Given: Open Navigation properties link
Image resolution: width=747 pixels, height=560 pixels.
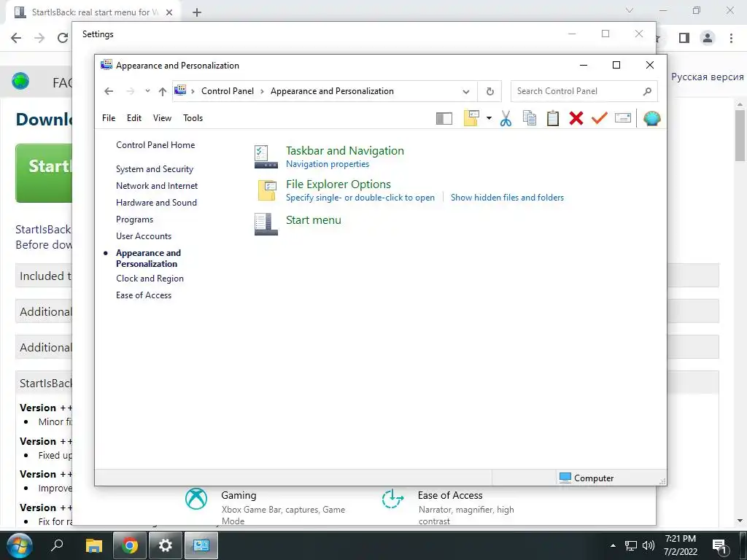Looking at the screenshot, I should (328, 164).
